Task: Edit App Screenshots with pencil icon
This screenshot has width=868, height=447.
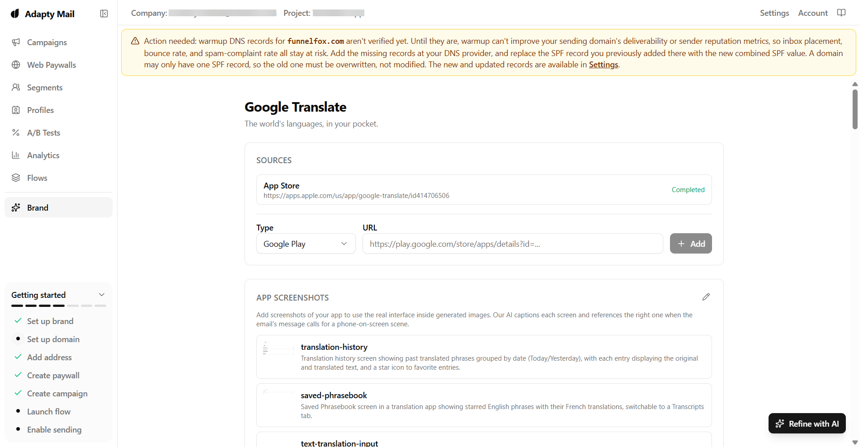Action: [706, 297]
